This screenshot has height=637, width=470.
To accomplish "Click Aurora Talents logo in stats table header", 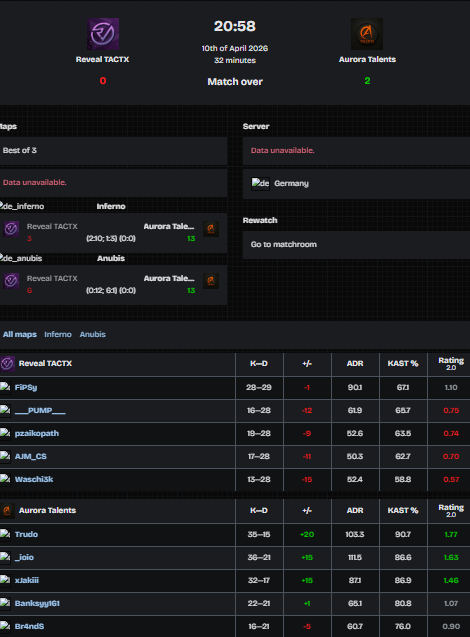I will tap(7, 511).
